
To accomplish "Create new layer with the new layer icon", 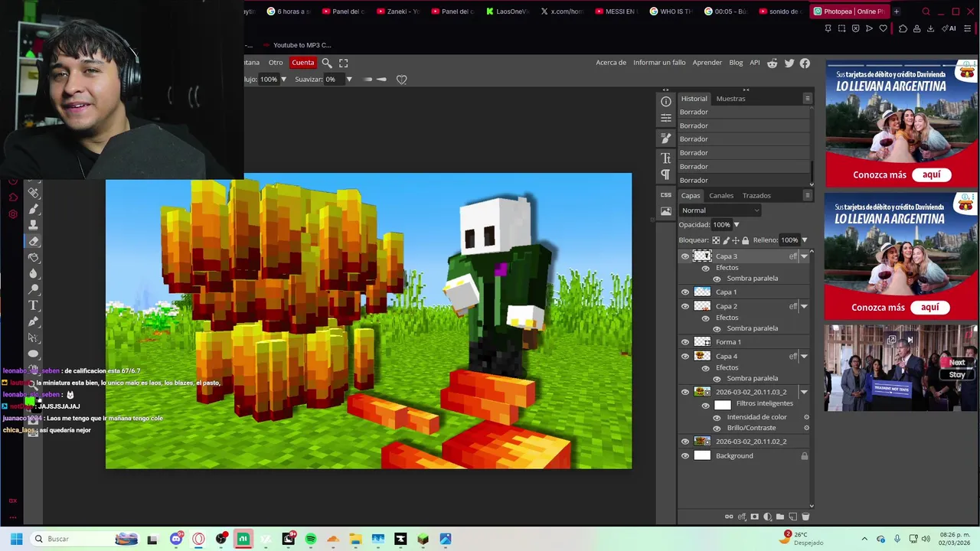I will point(792,517).
